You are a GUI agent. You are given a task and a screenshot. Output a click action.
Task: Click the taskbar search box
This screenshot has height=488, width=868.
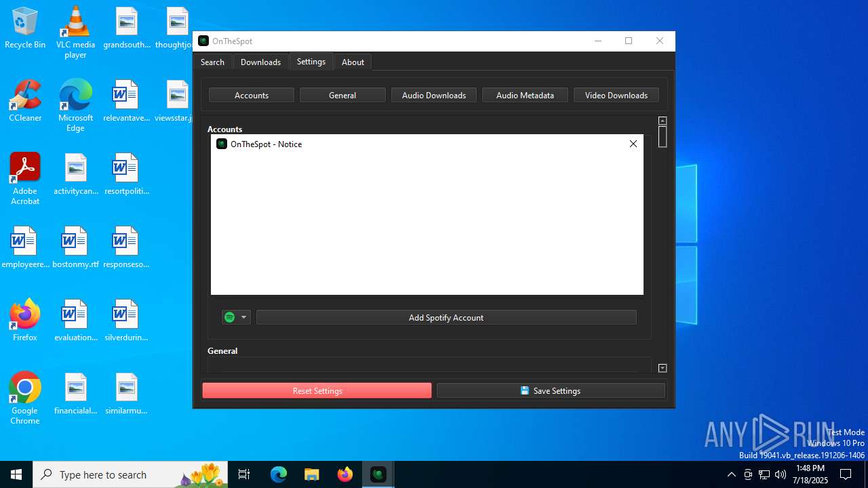point(130,474)
